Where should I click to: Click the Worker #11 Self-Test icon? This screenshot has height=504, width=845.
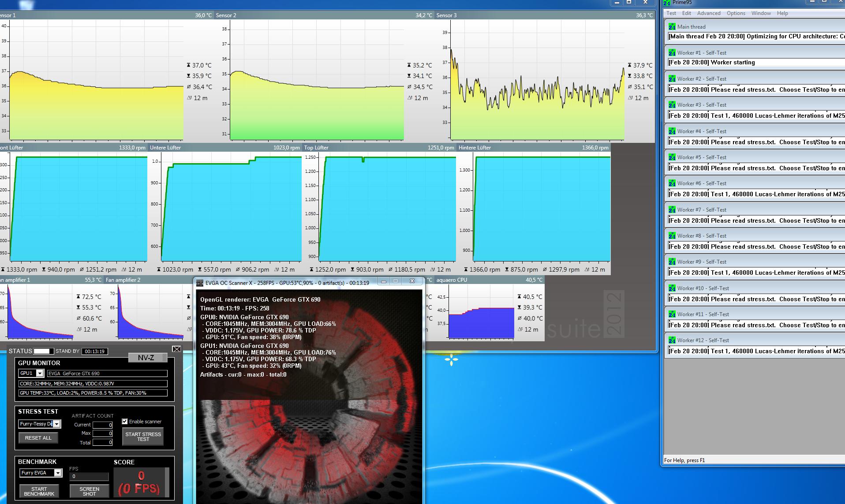(672, 314)
